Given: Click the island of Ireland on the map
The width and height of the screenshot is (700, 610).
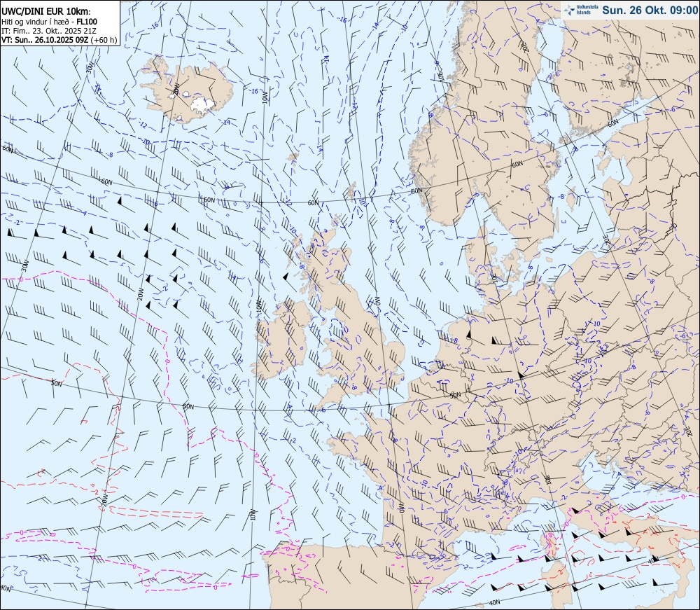Looking at the screenshot, I should pyautogui.click(x=283, y=340).
